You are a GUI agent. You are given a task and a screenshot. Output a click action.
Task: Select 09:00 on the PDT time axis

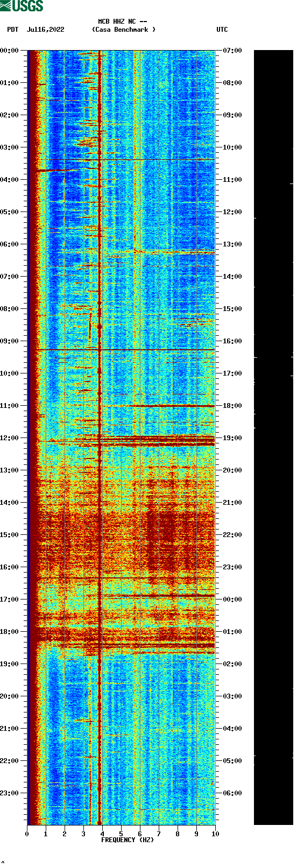tap(10, 341)
